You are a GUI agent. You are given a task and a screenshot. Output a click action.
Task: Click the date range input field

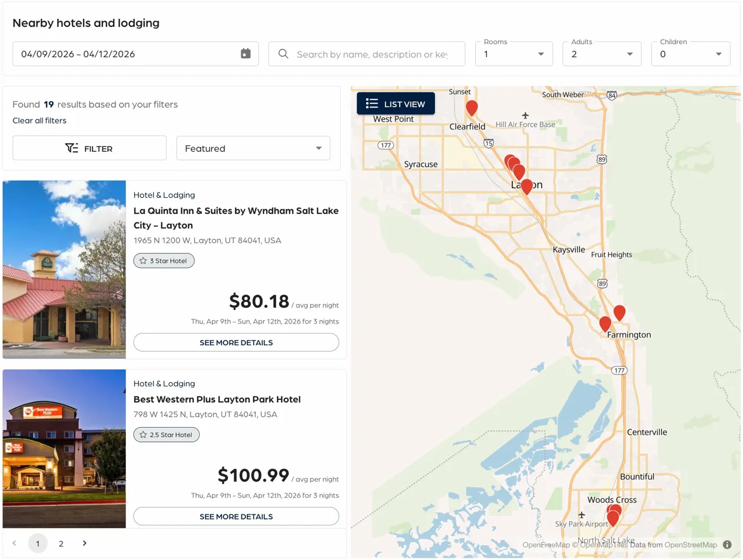pos(135,54)
